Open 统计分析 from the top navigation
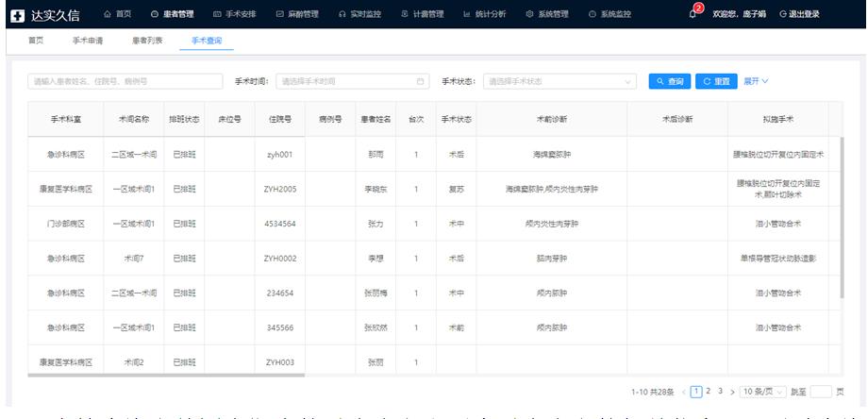 coord(484,13)
